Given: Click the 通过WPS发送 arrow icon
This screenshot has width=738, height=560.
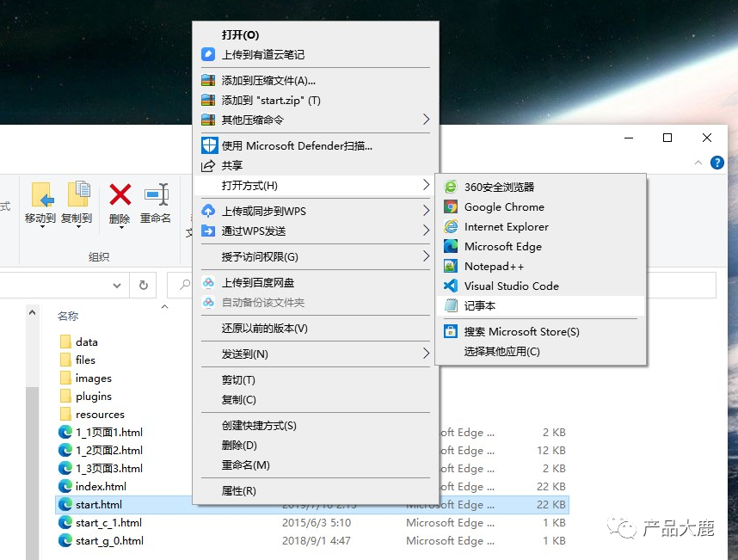Looking at the screenshot, I should pos(208,231).
